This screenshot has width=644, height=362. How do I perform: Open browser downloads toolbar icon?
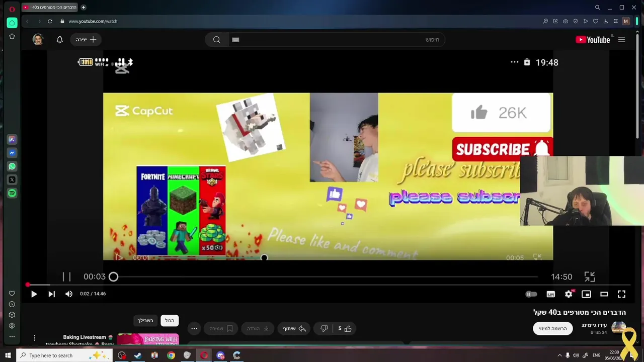606,21
